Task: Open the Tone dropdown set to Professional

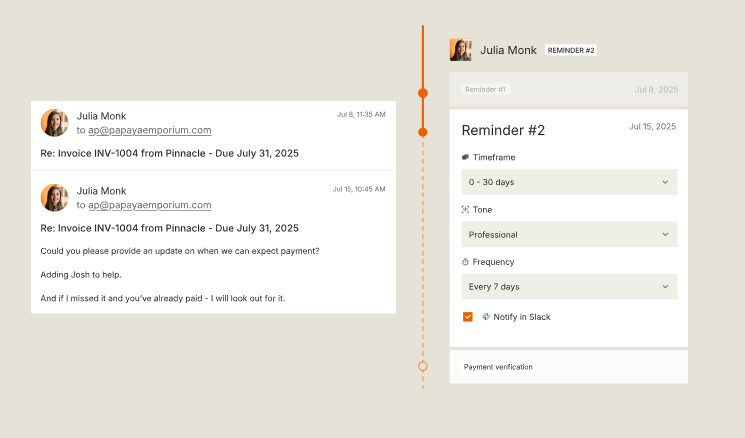Action: pyautogui.click(x=569, y=234)
